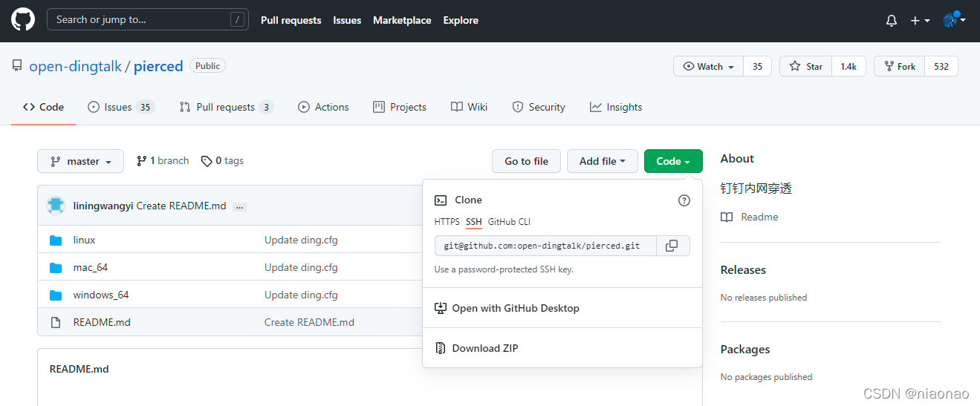Click the README.md file icon
Viewport: 980px width, 406px height.
(56, 322)
